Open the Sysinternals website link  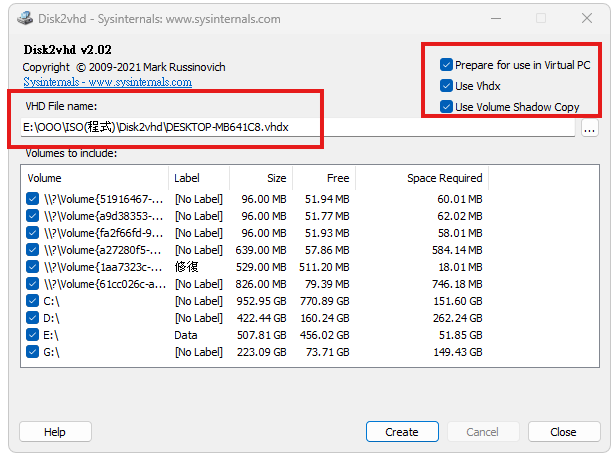coord(108,82)
